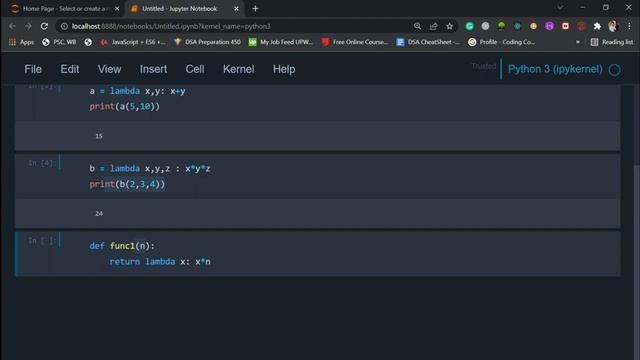The image size is (640, 360).
Task: Open a new browser tab
Action: point(255,9)
